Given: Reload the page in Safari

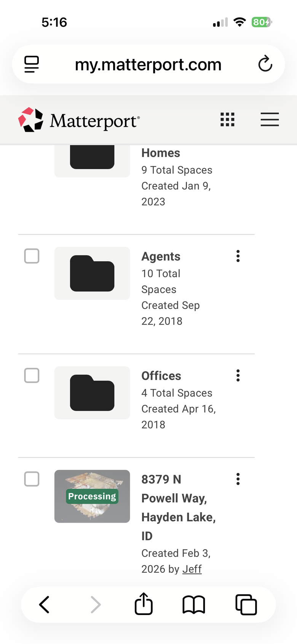Looking at the screenshot, I should 265,64.
